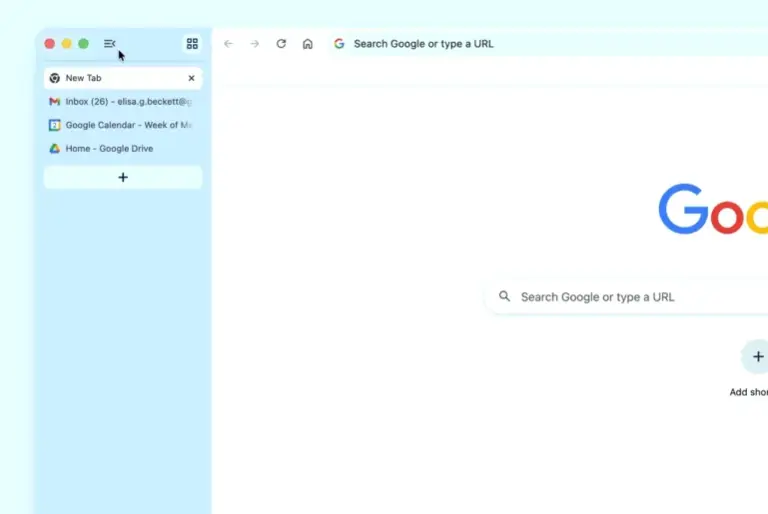Collapse the vertical tabs sidebar
Image resolution: width=768 pixels, height=514 pixels.
110,44
